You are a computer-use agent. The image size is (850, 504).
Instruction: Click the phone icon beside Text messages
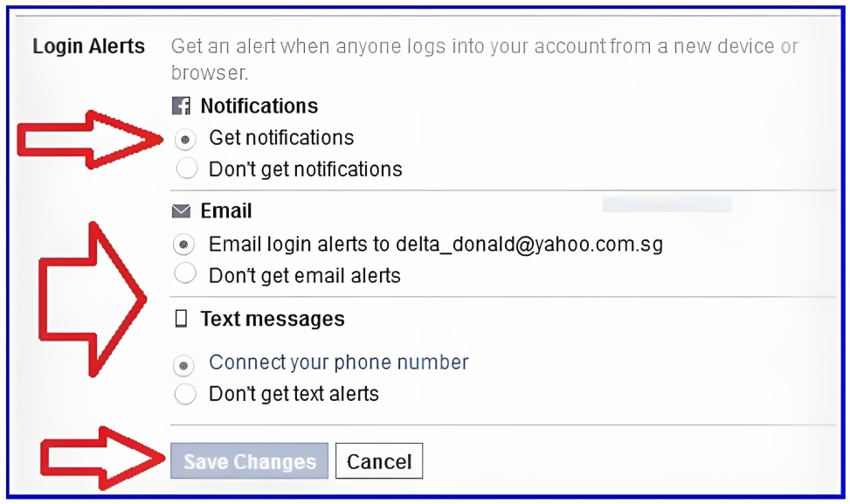[x=181, y=319]
